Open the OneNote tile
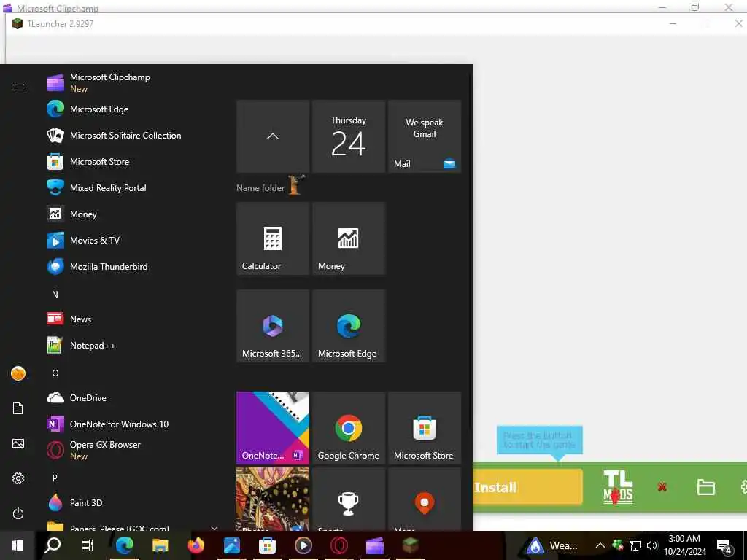747x560 pixels. point(273,427)
